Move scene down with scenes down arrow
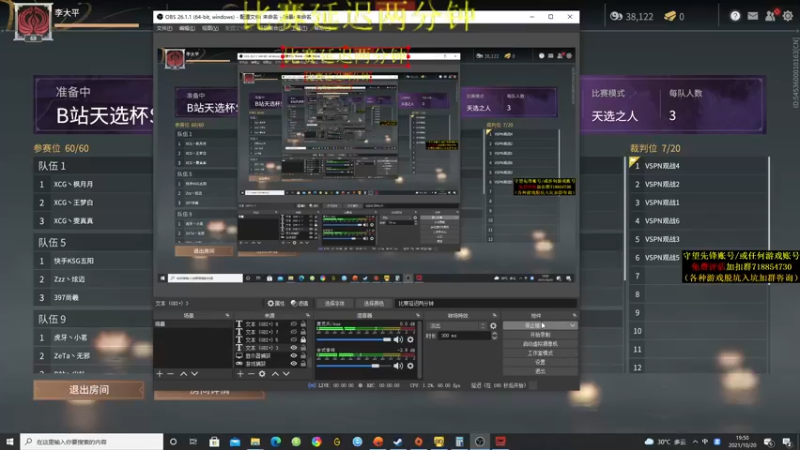800x450 pixels. coord(194,374)
